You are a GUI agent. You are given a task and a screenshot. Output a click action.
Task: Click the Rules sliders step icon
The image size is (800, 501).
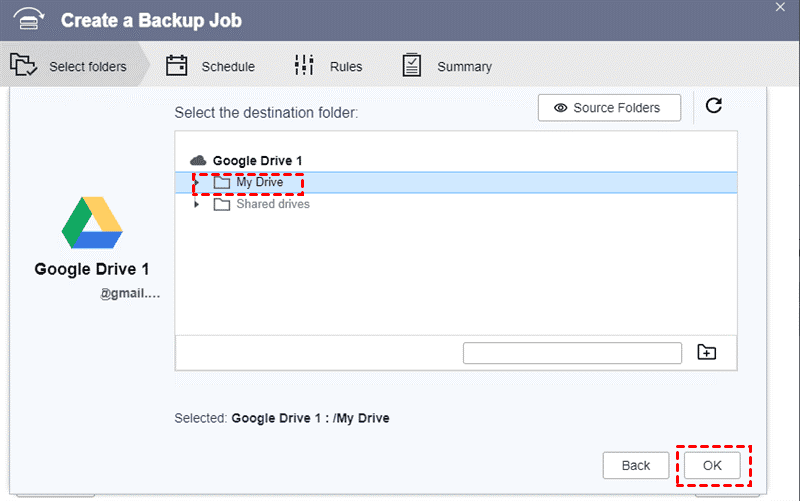(304, 66)
